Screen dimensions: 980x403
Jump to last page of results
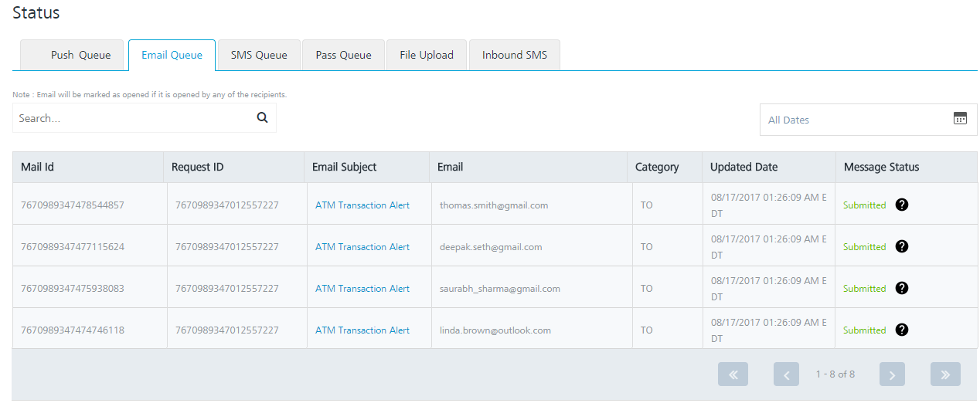945,374
